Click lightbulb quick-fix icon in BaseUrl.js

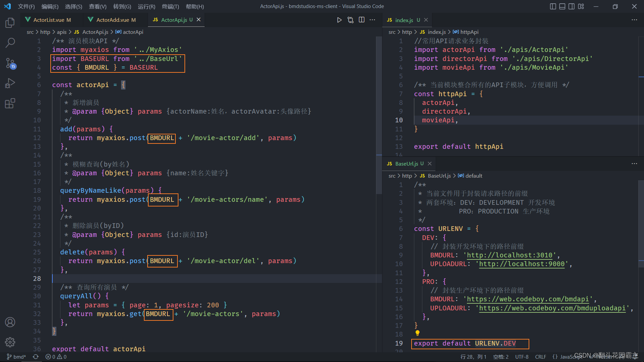(418, 333)
